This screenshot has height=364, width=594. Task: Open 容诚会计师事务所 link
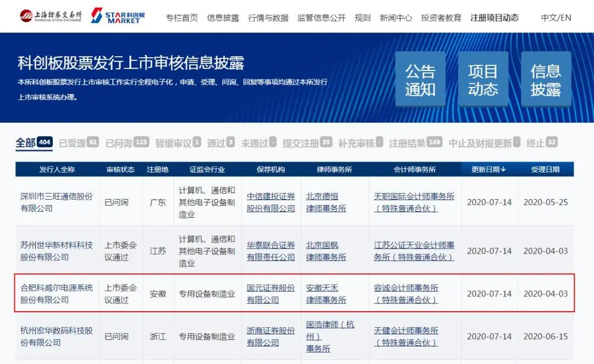(406, 294)
